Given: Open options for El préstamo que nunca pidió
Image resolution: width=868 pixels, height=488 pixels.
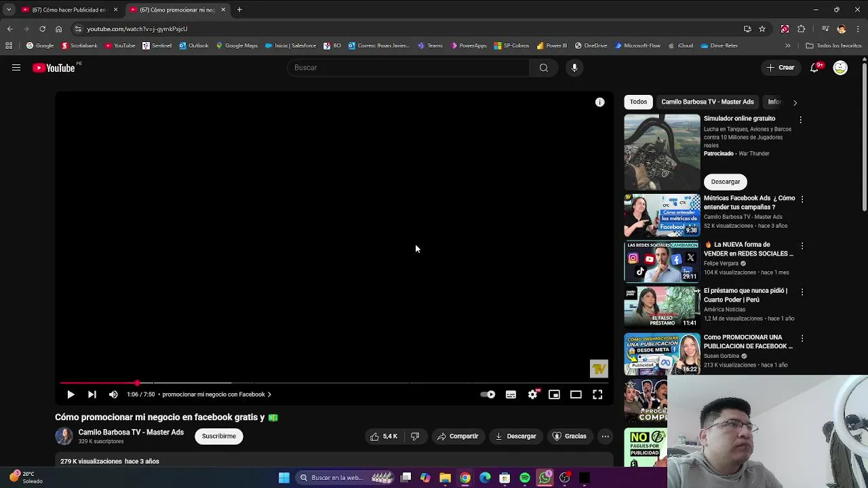Looking at the screenshot, I should coord(802,292).
